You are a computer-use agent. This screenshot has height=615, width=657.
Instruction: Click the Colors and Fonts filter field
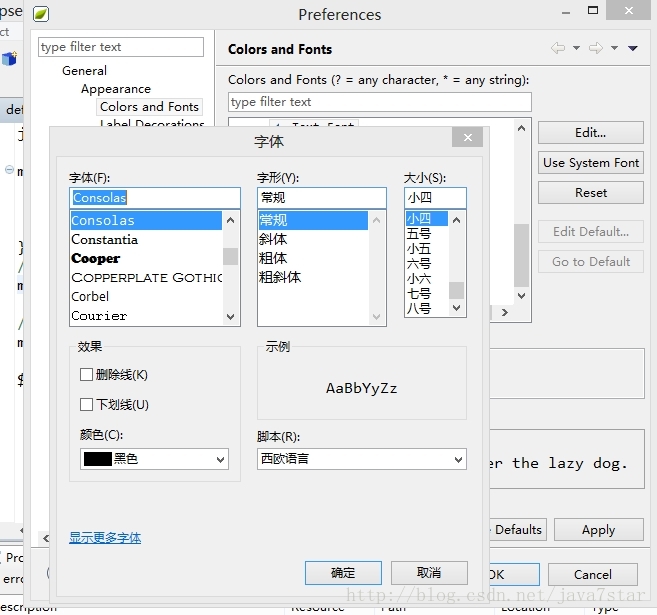(380, 102)
